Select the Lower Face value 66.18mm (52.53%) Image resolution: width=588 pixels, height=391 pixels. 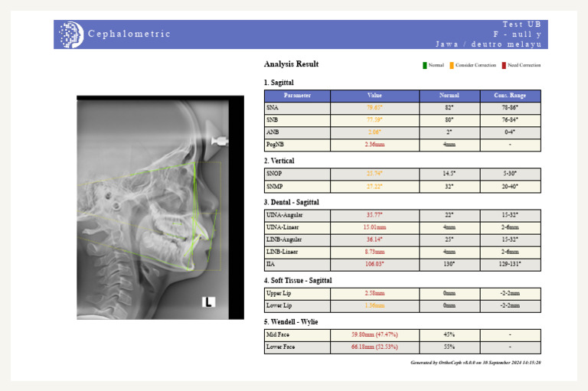click(x=374, y=347)
